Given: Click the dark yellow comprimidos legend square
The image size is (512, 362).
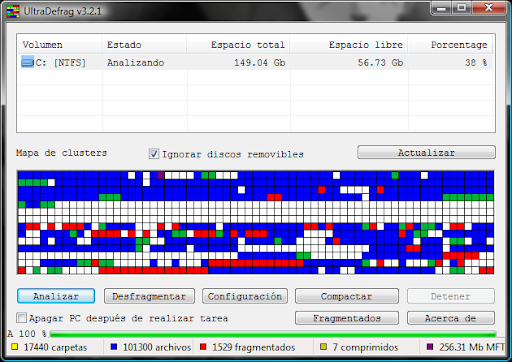Looking at the screenshot, I should point(323,347).
